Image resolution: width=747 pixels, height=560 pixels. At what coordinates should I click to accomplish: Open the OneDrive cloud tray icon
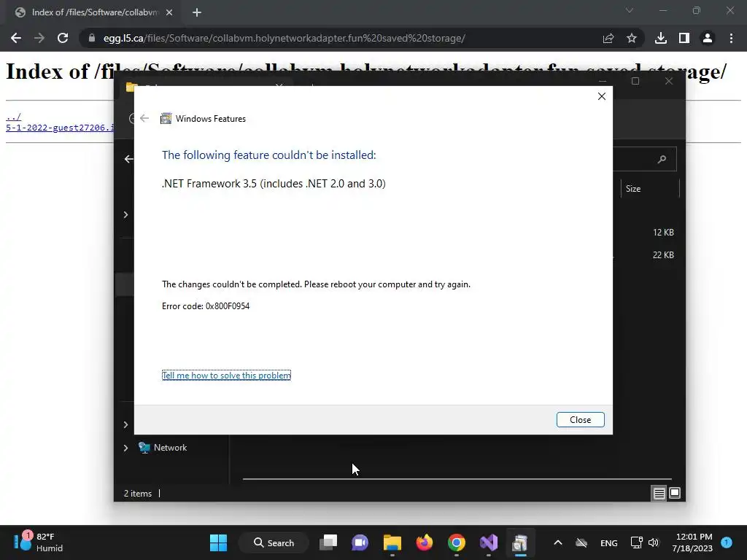pyautogui.click(x=581, y=542)
